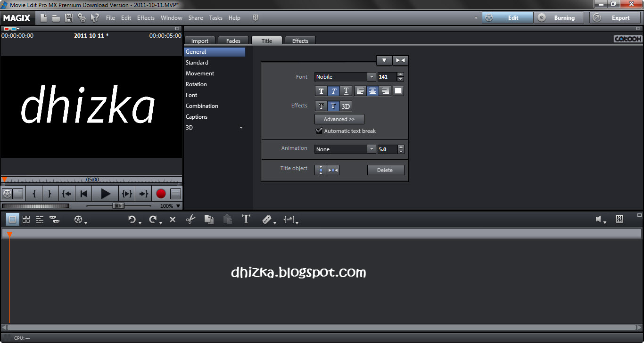Open the film reel movie menu in the timeline toolbar
This screenshot has width=644, height=343.
point(78,219)
